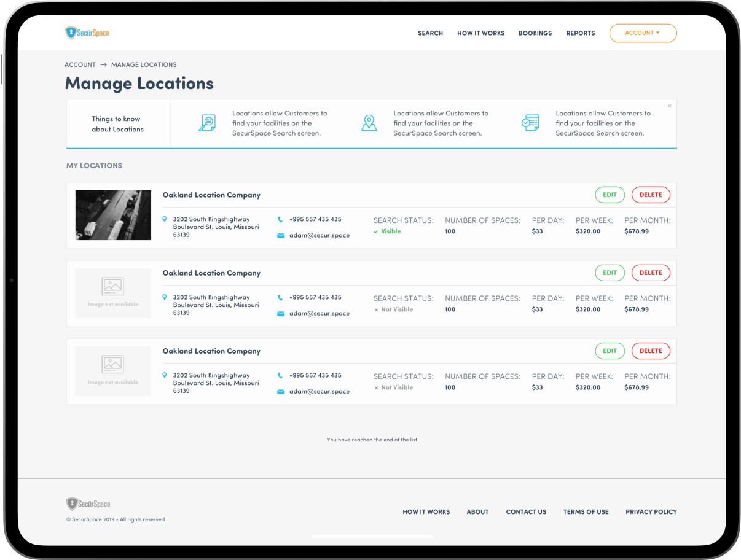Click the SecurSpace logo in the header
Viewport: 741px width, 560px height.
click(x=87, y=33)
